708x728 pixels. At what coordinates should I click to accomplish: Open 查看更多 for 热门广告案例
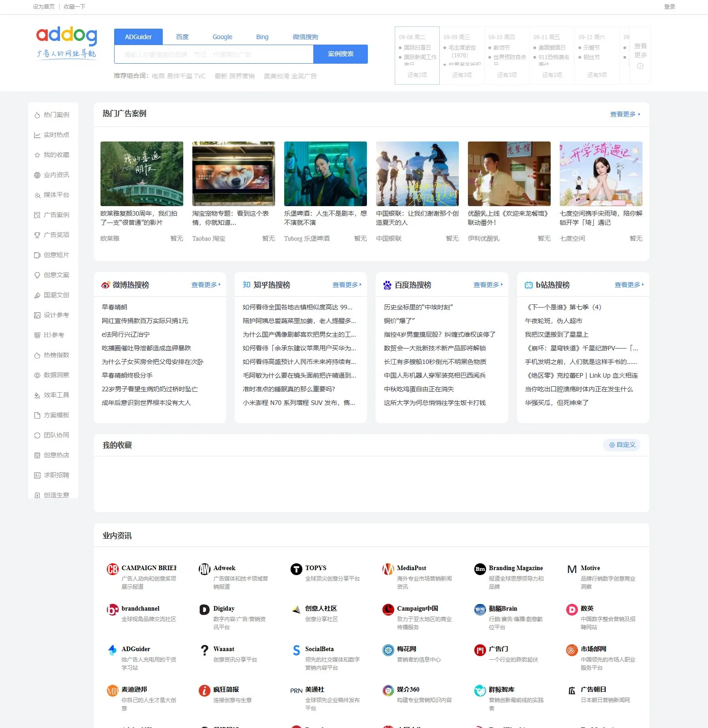click(625, 114)
